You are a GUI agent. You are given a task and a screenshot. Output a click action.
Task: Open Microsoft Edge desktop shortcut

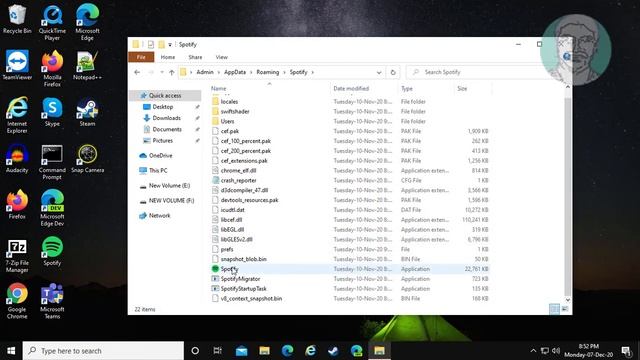87,23
